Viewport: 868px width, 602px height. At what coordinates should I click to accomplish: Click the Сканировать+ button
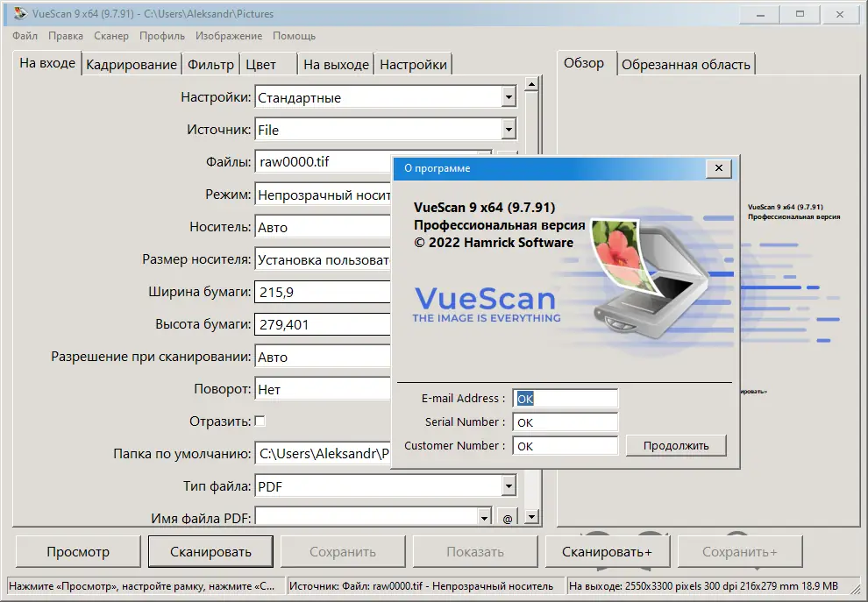coord(608,552)
